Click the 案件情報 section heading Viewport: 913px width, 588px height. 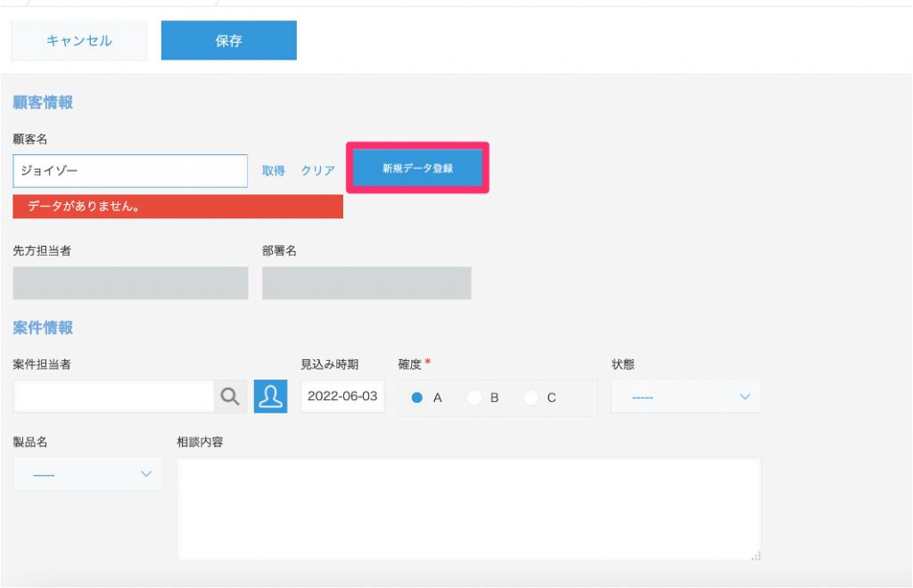coord(43,328)
